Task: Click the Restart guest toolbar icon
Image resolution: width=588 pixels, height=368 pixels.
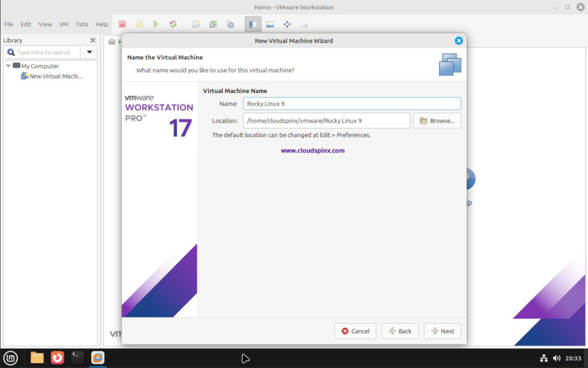Action: point(173,24)
